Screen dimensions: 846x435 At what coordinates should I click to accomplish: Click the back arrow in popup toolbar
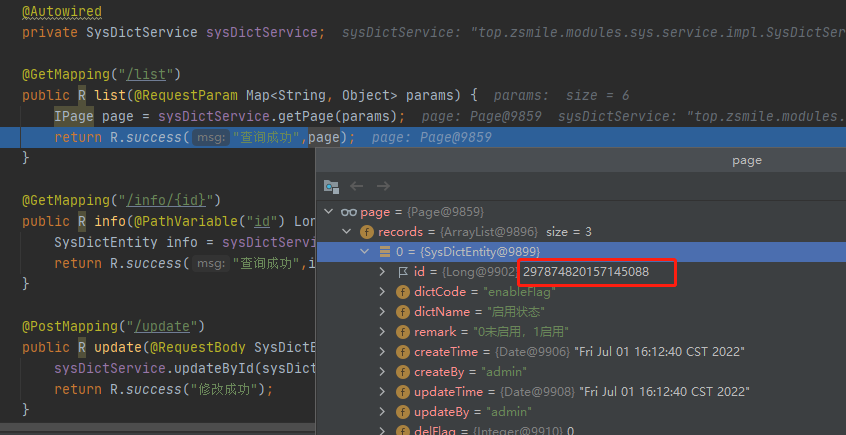coord(357,186)
